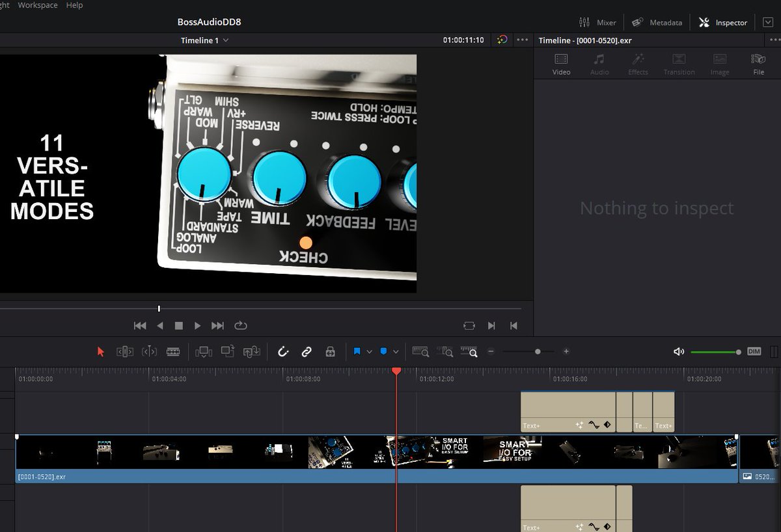Switch to Inspector File tab
This screenshot has height=532, width=781.
pos(758,64)
